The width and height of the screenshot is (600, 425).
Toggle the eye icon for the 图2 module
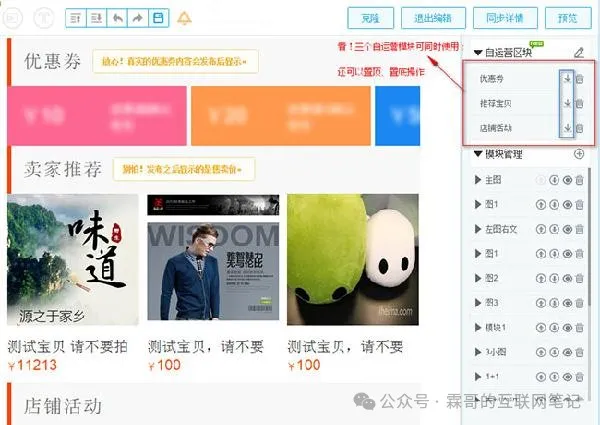coord(567,278)
